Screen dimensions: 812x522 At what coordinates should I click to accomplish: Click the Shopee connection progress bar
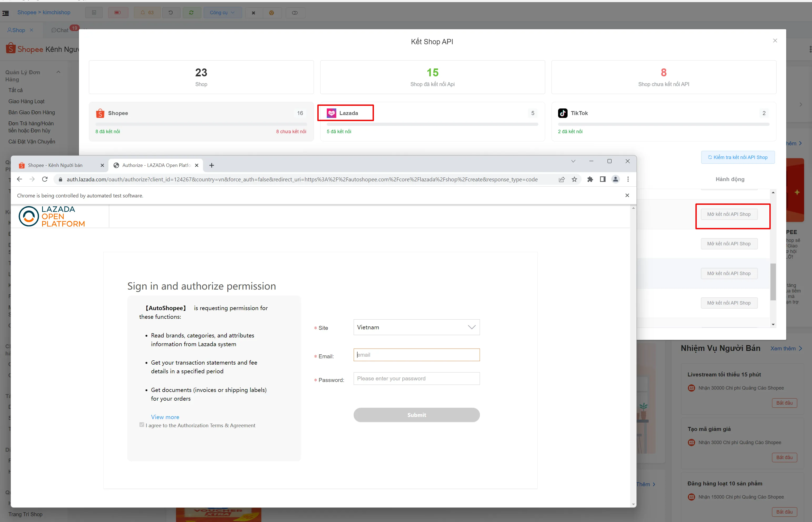point(201,125)
